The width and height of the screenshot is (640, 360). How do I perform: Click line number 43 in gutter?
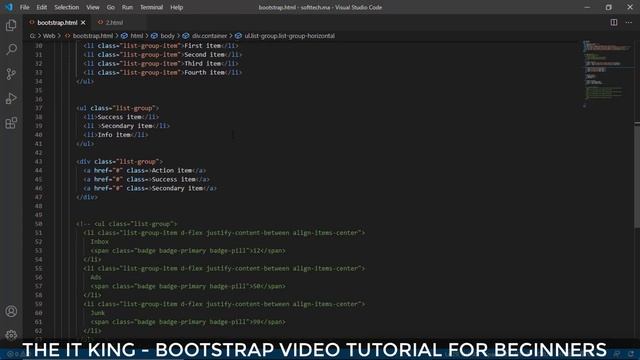tap(38, 162)
